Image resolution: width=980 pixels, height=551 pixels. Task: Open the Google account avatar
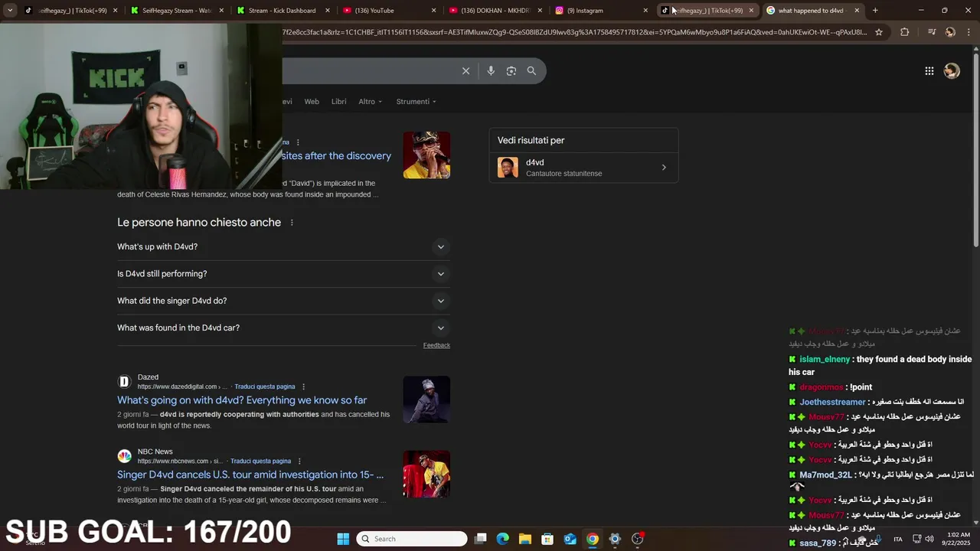[x=952, y=71]
